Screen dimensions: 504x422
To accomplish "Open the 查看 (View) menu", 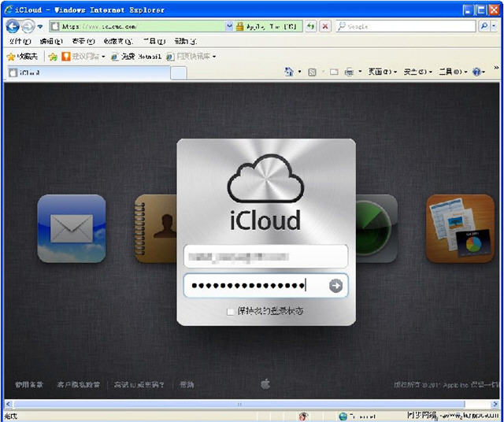I will point(83,42).
